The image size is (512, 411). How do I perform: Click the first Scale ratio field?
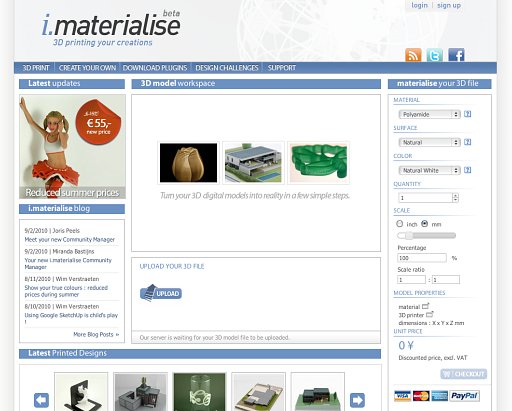click(x=411, y=279)
